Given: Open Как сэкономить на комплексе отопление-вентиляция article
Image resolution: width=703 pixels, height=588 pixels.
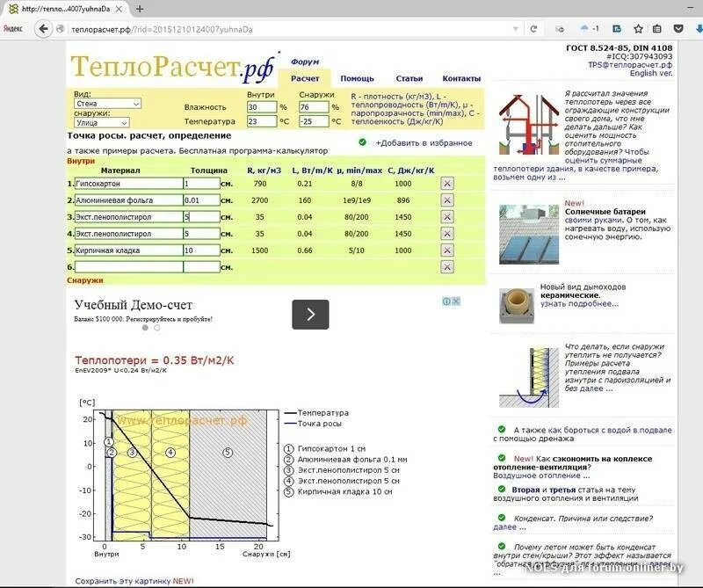Looking at the screenshot, I should pos(573,463).
